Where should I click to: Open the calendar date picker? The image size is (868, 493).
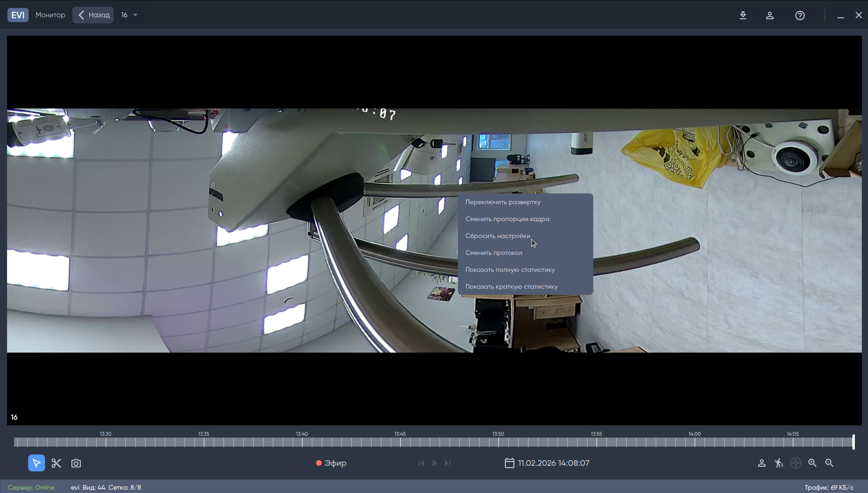[x=509, y=463]
